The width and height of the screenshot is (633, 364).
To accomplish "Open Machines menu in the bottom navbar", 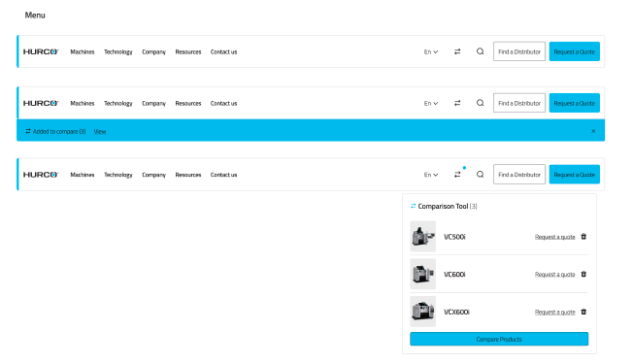I will click(83, 175).
